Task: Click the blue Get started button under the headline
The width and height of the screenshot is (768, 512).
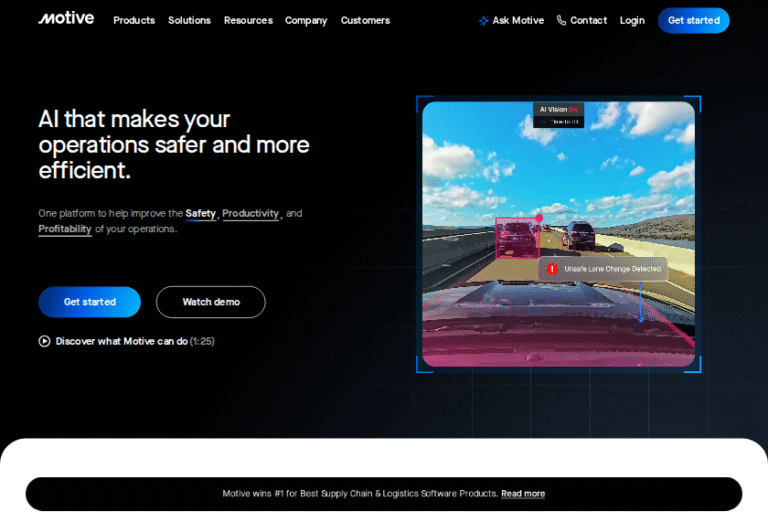Action: [90, 302]
